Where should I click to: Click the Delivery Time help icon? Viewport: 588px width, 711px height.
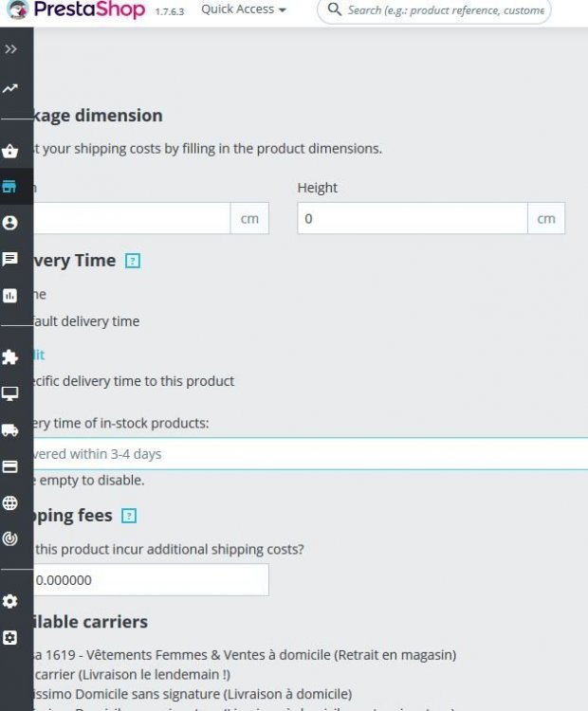(133, 261)
